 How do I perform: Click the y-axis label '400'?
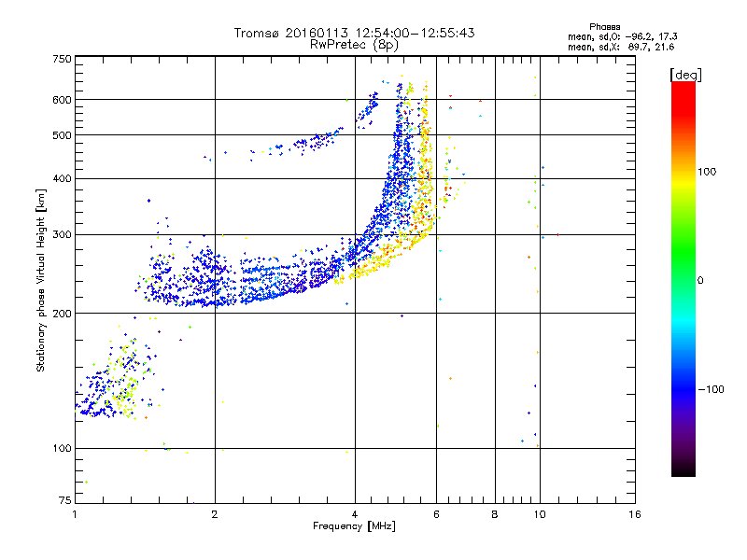[x=62, y=179]
